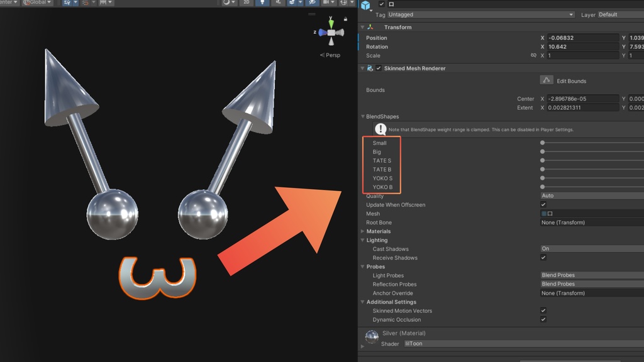Click the TATE B blendshape slider handle
The height and width of the screenshot is (362, 644).
point(543,169)
